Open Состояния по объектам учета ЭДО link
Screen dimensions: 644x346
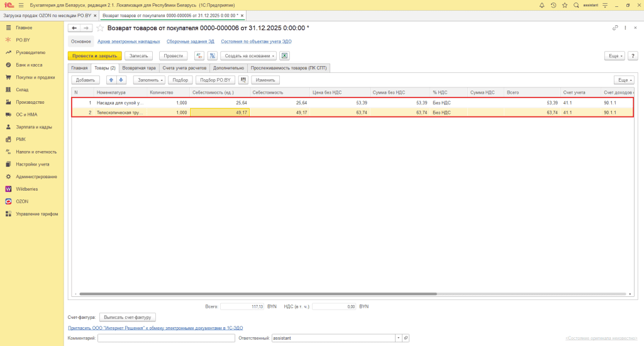click(x=257, y=42)
